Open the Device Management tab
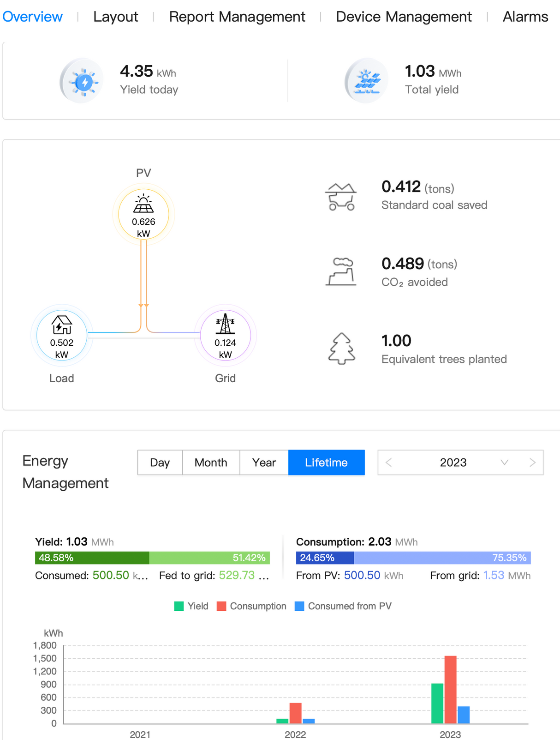560x740 pixels. tap(404, 17)
